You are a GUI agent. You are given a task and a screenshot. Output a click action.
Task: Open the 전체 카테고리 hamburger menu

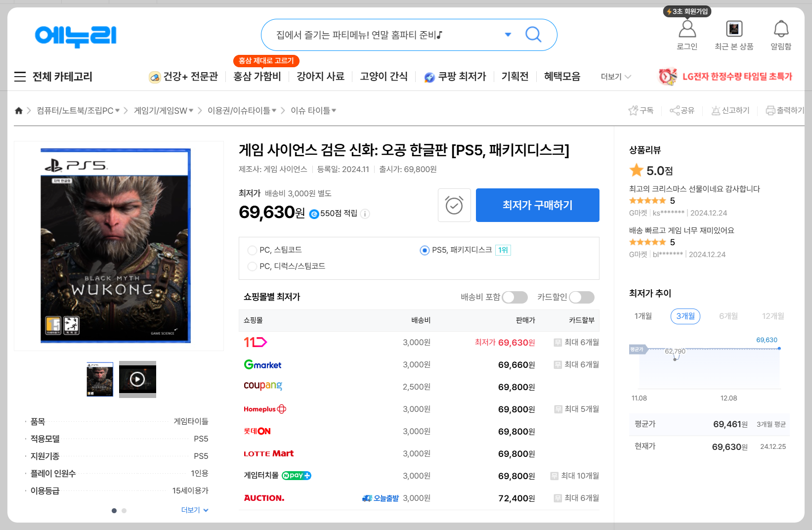(20, 77)
